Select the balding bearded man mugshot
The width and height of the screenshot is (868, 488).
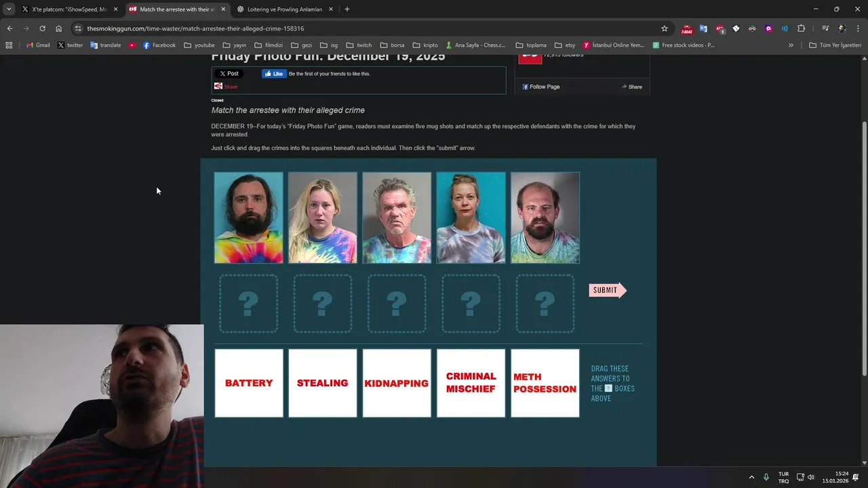545,218
